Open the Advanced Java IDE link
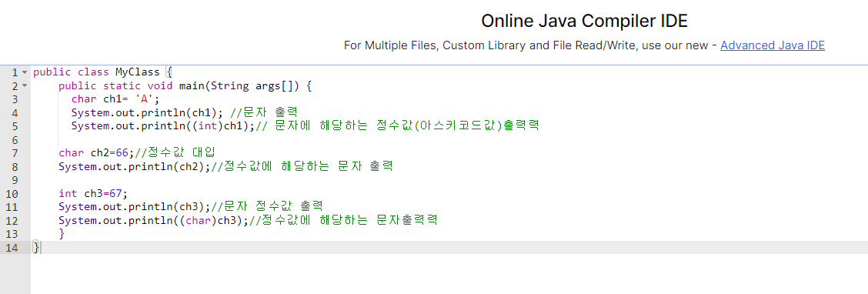 pos(773,45)
